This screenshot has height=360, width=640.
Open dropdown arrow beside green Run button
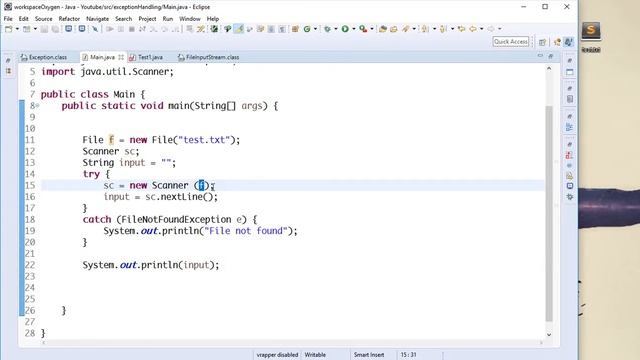pyautogui.click(x=353, y=29)
